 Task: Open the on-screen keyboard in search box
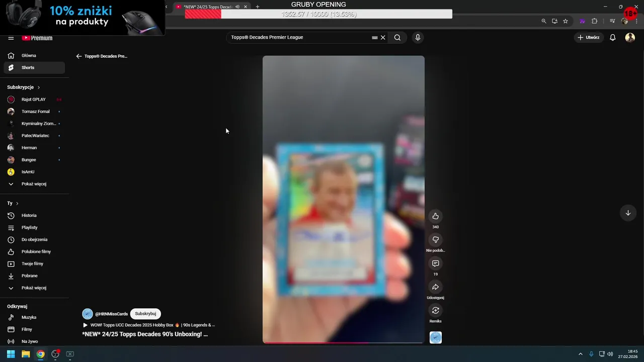point(374,38)
